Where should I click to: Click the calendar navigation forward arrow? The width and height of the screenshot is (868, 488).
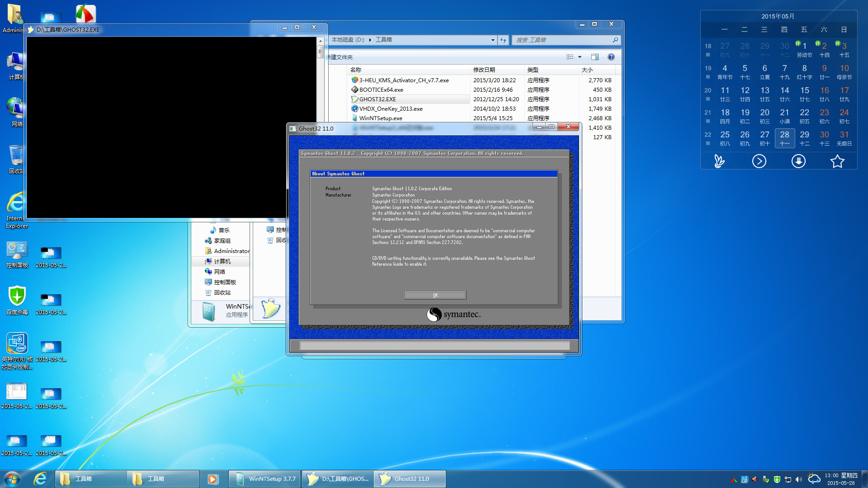(759, 161)
